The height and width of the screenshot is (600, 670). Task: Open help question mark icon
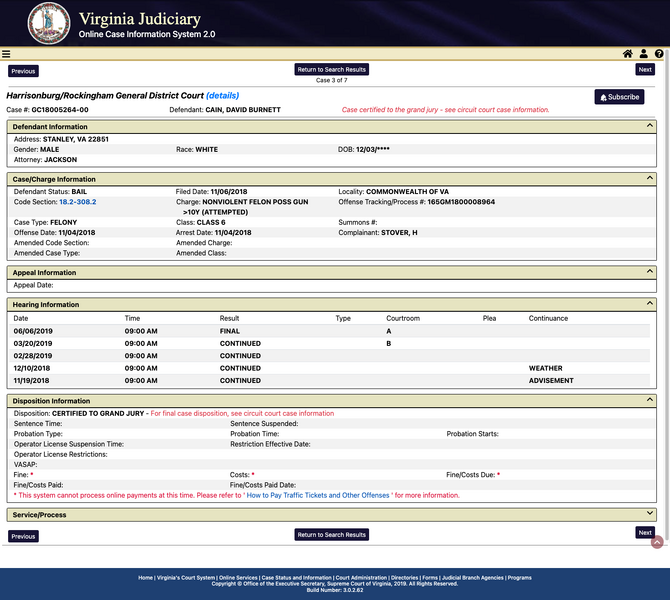[x=658, y=53]
